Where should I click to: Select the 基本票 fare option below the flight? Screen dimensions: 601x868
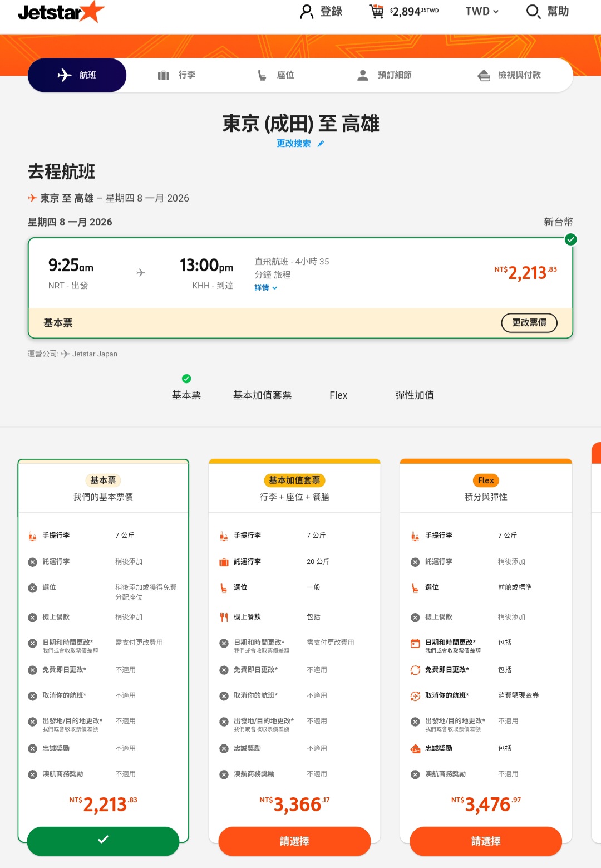click(x=186, y=395)
